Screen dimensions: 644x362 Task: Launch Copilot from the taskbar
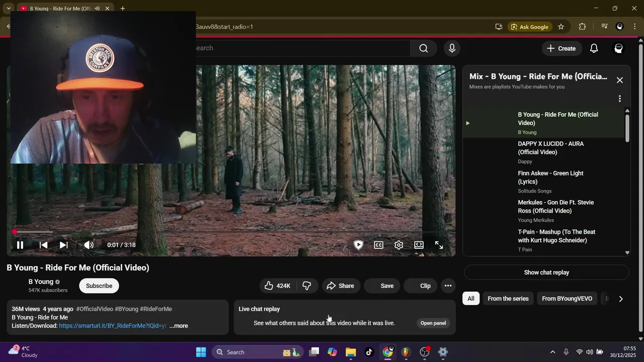[332, 352]
